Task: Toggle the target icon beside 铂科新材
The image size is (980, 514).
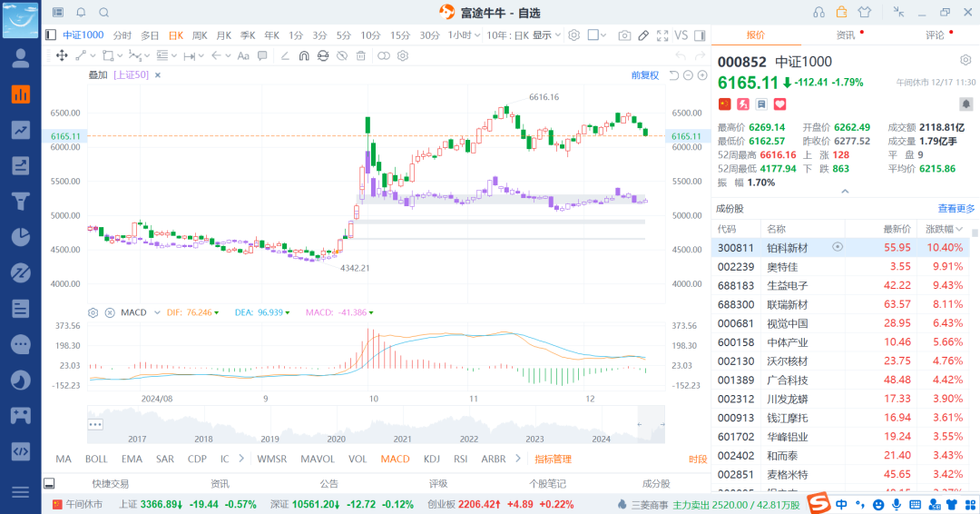Action: tap(838, 247)
